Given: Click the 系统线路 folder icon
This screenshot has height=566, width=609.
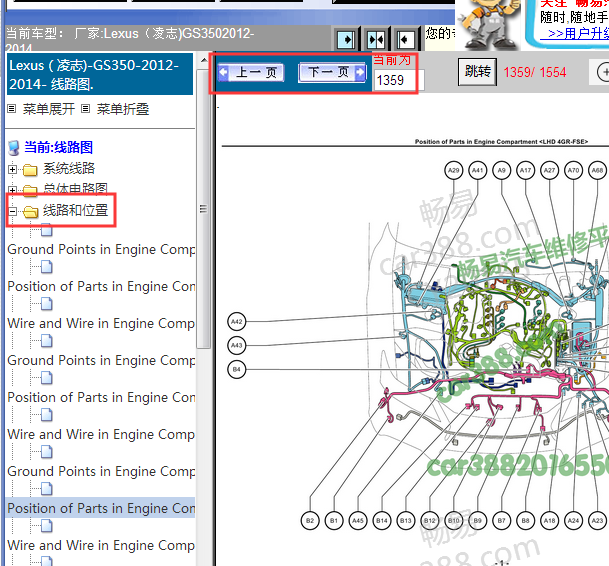Looking at the screenshot, I should click(x=30, y=170).
